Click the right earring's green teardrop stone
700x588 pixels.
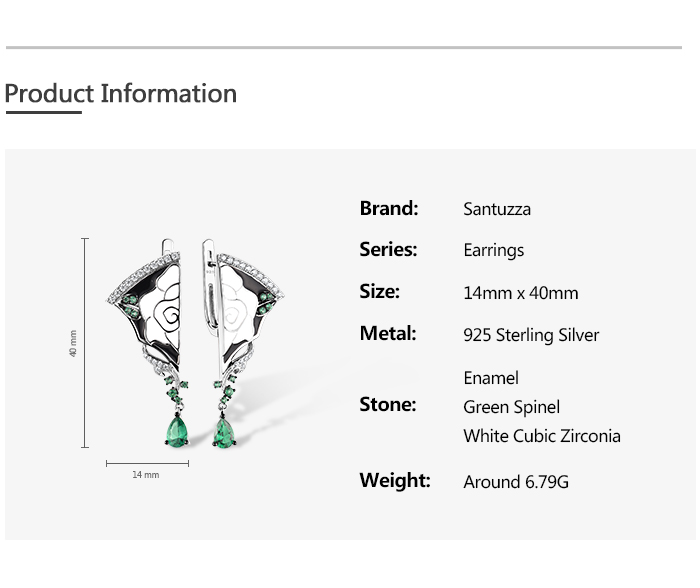pos(224,432)
